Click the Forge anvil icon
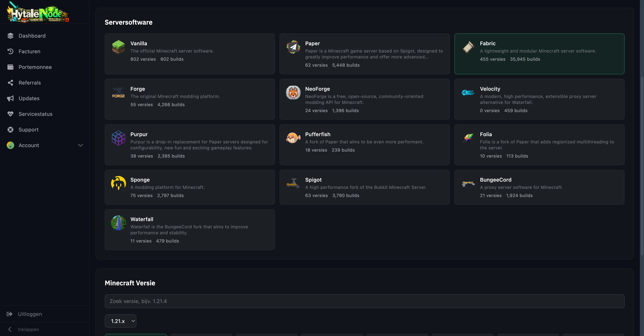This screenshot has width=644, height=336. [x=118, y=93]
